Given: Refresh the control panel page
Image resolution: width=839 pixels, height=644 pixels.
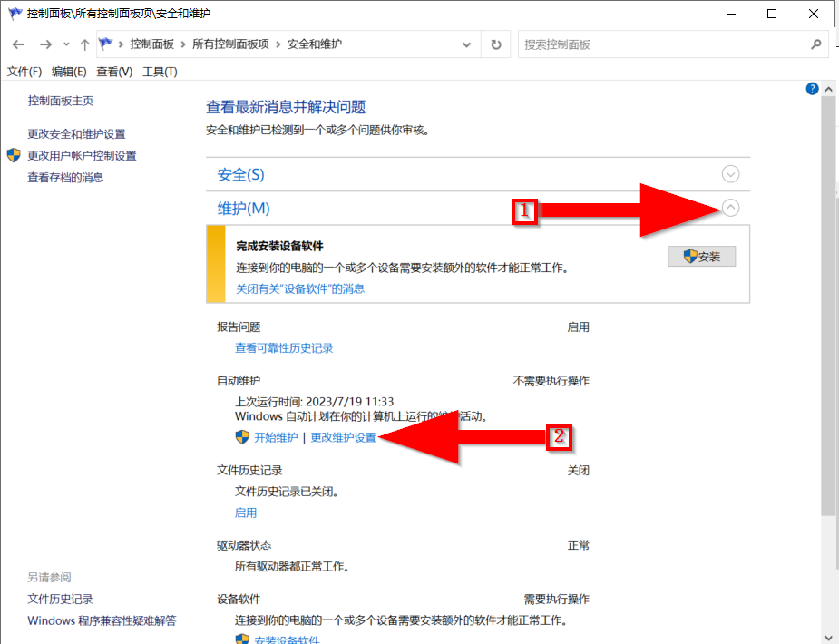Looking at the screenshot, I should [x=496, y=44].
